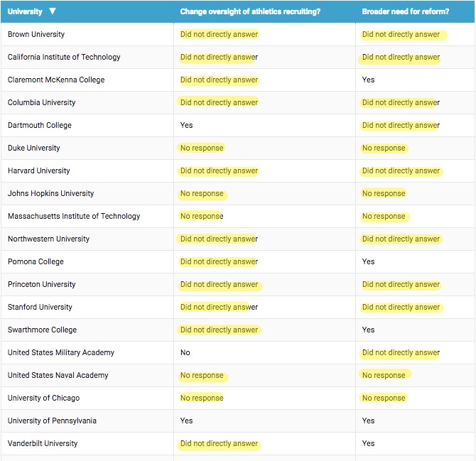The width and height of the screenshot is (476, 461).
Task: Click Harvard's oversight 'Did not directly answer'
Action: coord(219,171)
